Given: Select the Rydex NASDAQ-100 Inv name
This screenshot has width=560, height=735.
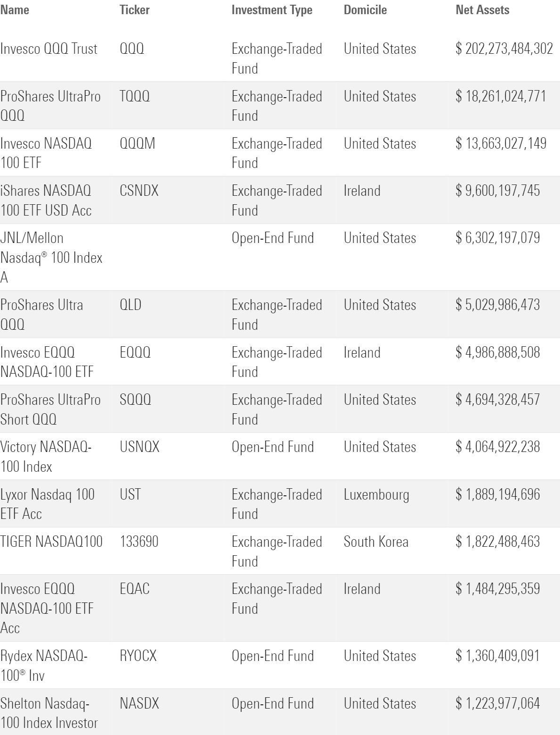Looking at the screenshot, I should 43,665.
